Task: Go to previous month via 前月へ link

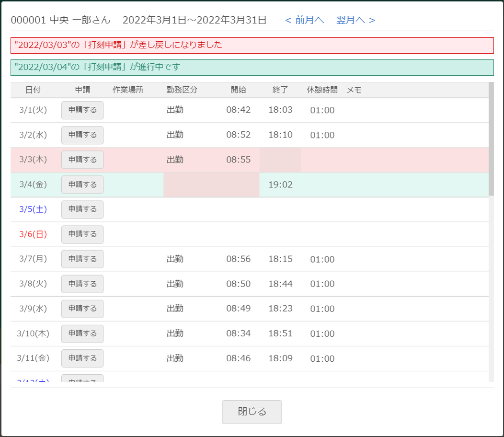Action: point(304,20)
